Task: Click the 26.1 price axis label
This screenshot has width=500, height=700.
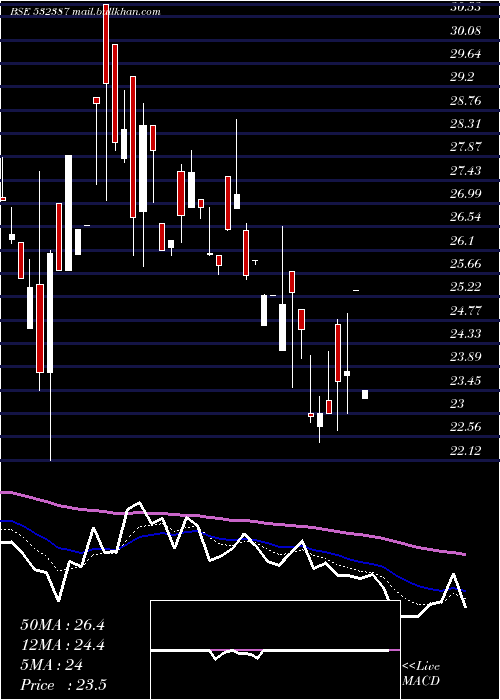Action: [x=462, y=241]
